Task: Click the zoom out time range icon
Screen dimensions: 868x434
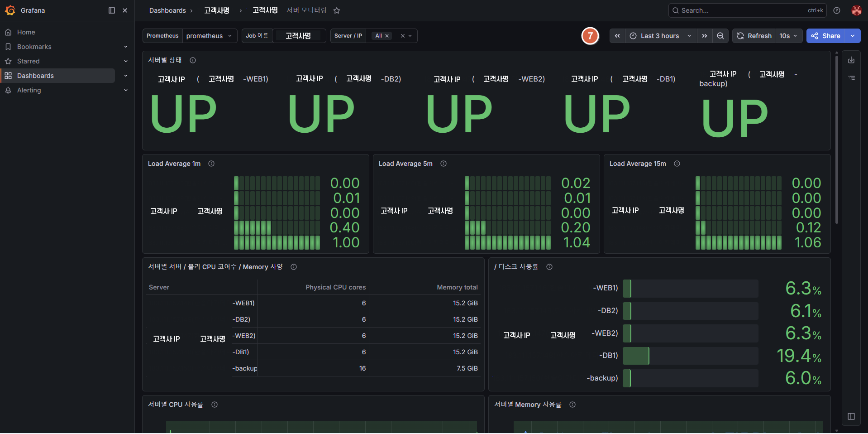Action: coord(720,36)
